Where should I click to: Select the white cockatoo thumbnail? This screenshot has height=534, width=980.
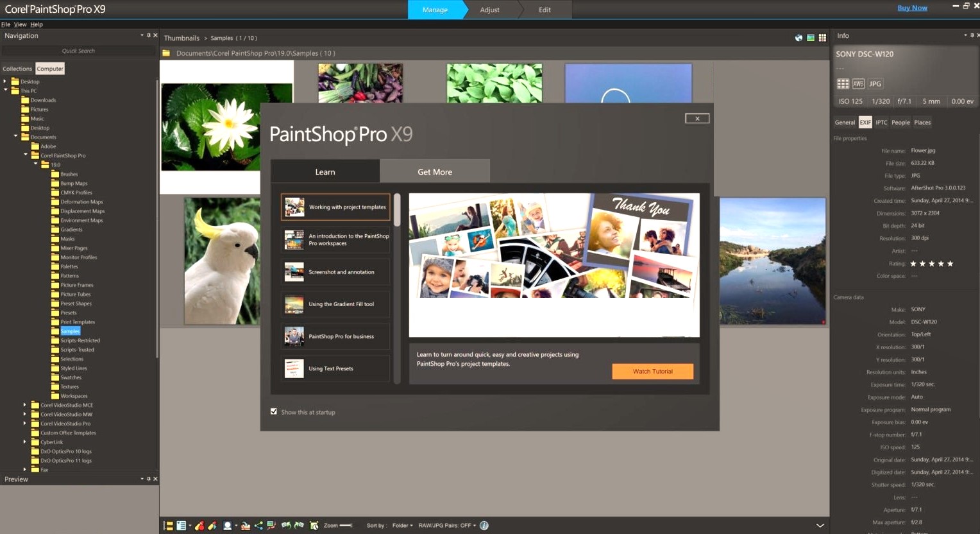click(222, 261)
